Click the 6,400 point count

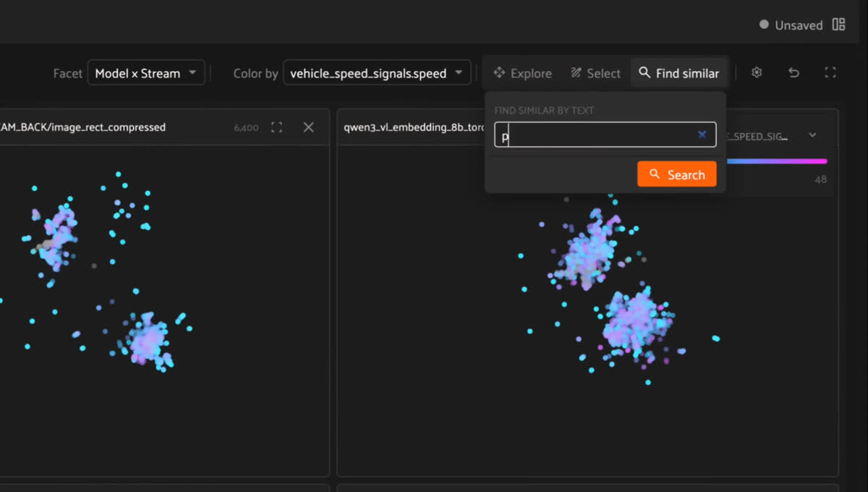point(246,128)
